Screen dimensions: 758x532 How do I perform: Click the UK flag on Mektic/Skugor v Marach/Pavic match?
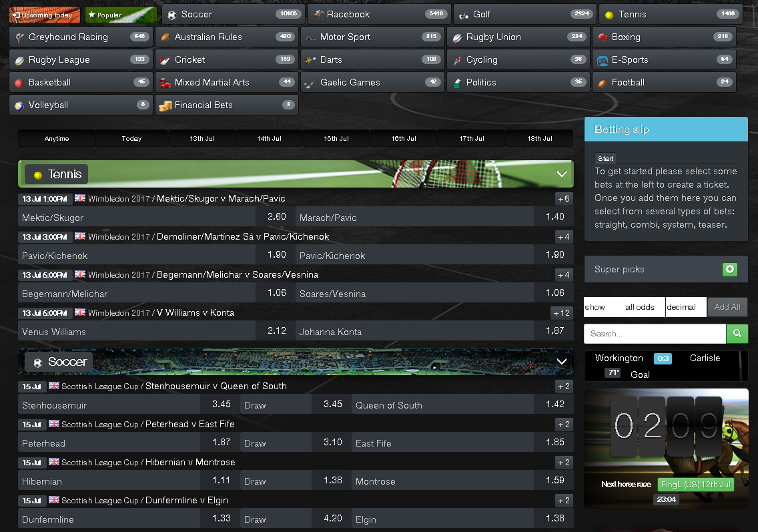80,198
